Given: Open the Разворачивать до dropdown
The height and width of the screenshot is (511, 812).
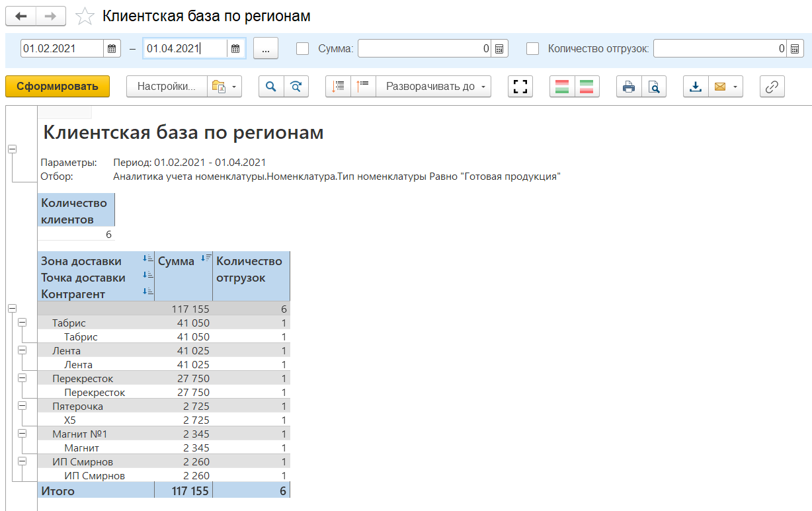Looking at the screenshot, I should tap(436, 87).
